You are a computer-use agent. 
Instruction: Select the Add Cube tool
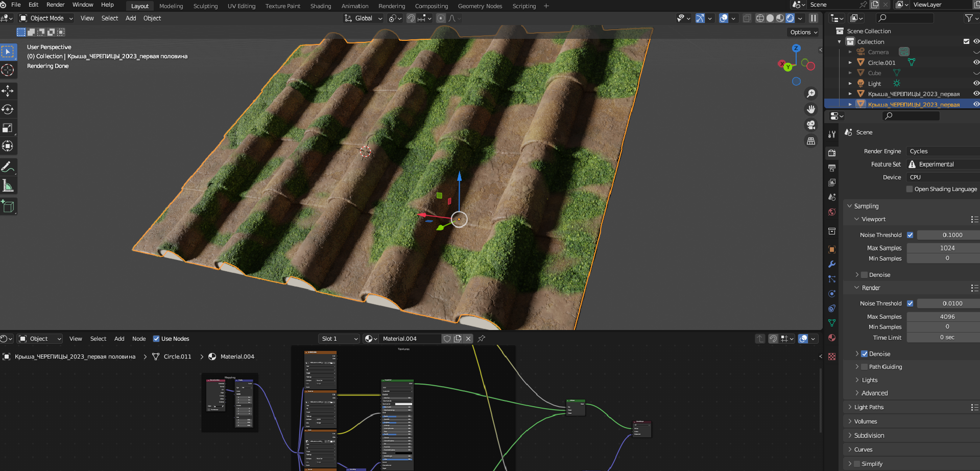8,206
